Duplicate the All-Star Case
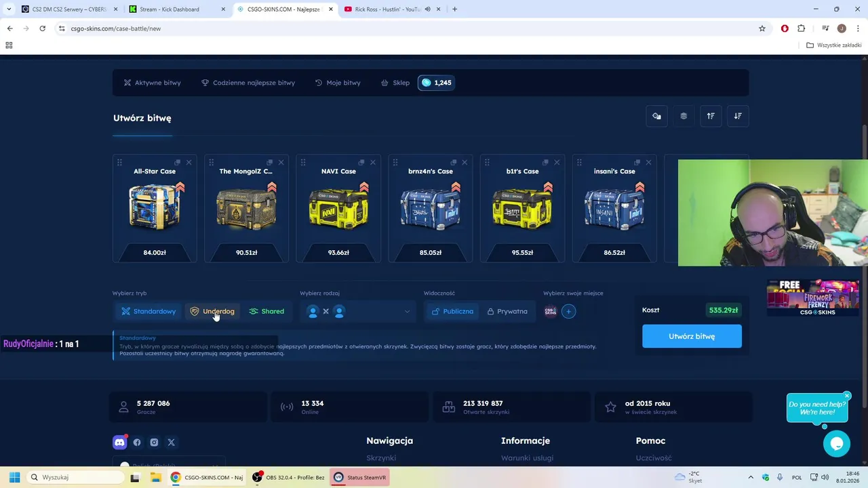 178,163
